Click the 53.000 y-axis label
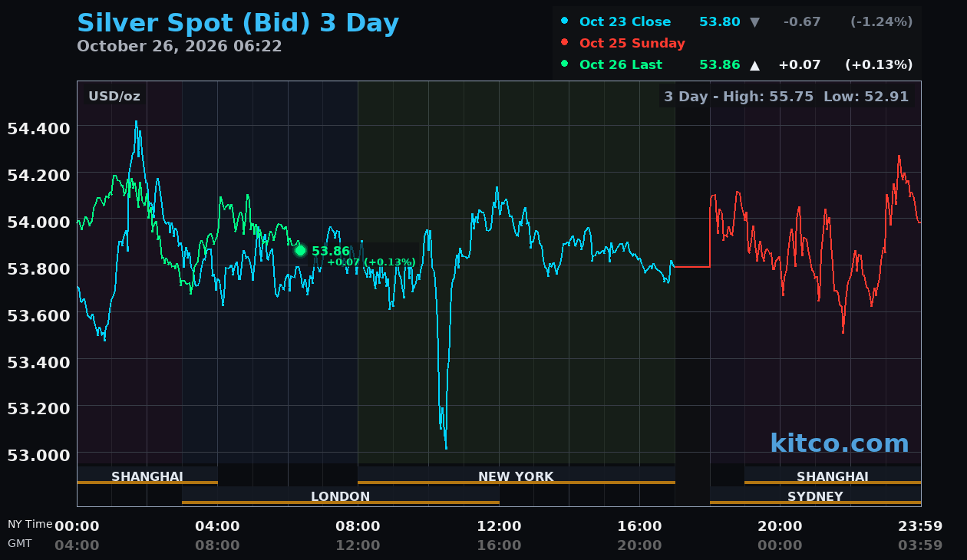Screen dimensions: 967x560 (38, 455)
